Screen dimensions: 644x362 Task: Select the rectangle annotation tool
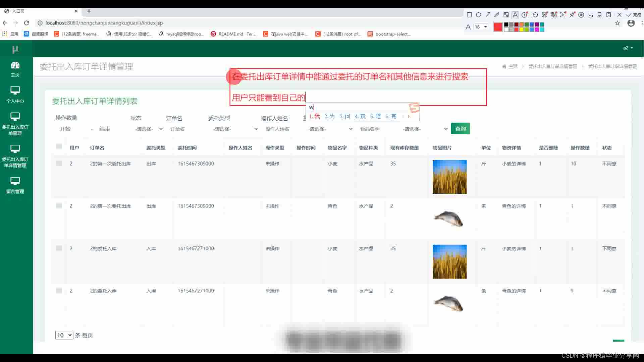[469, 15]
